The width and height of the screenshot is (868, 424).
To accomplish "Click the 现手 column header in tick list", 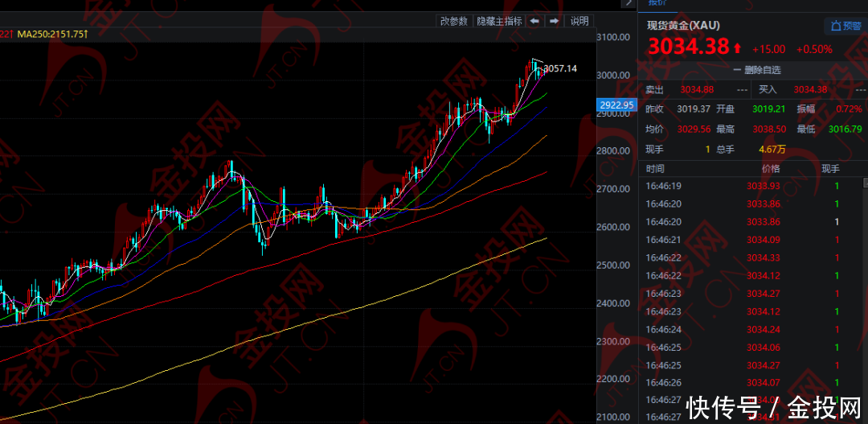I will tap(829, 168).
